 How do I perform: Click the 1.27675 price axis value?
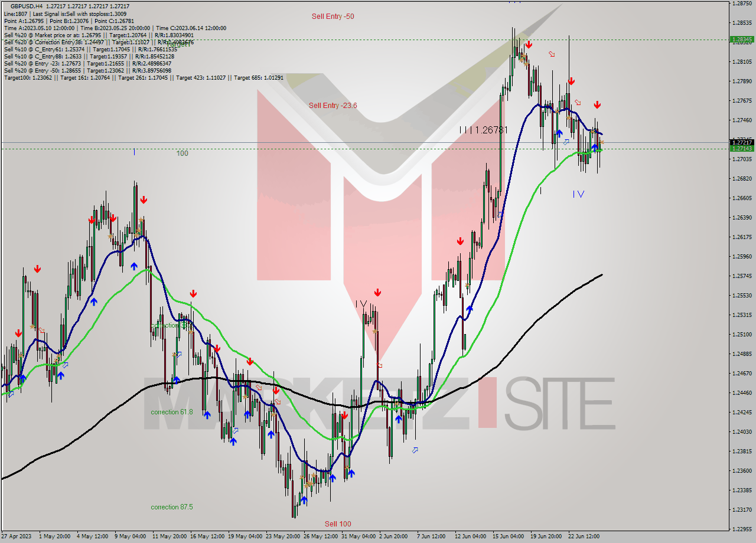(742, 100)
